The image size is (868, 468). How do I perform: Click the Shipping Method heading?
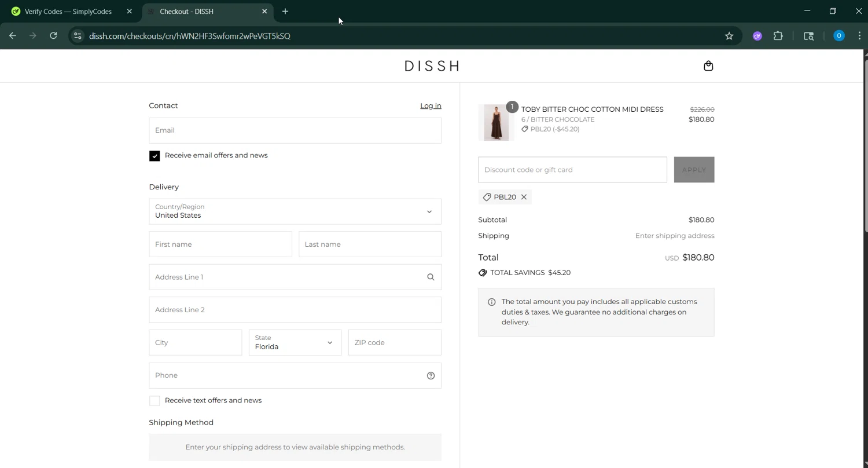[181, 423]
